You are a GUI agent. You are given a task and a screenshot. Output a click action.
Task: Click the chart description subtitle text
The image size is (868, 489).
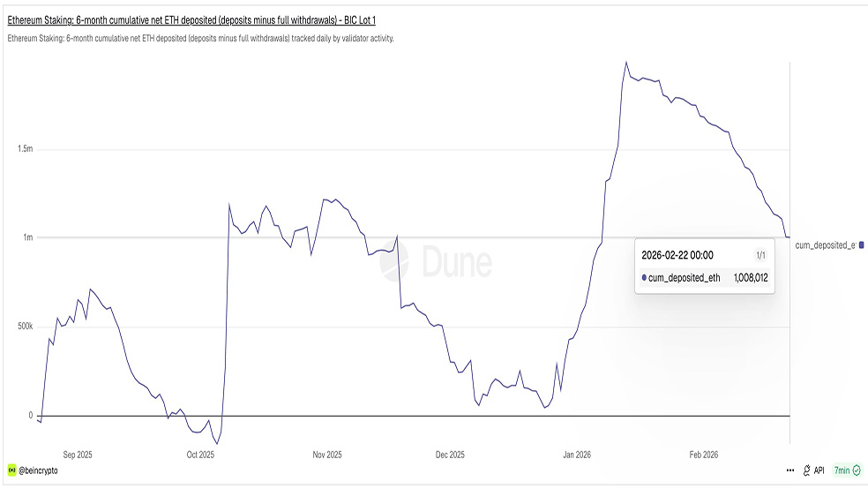(200, 38)
